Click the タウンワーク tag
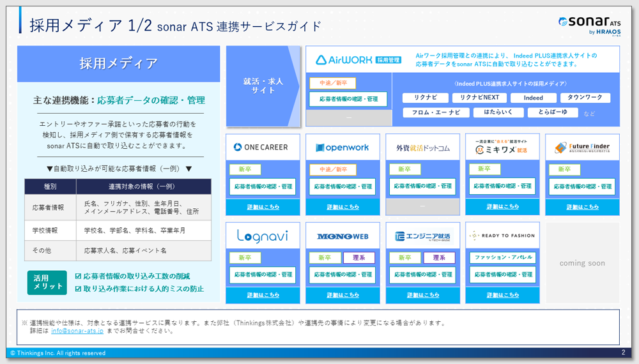Image resolution: width=639 pixels, height=364 pixels. (x=585, y=98)
